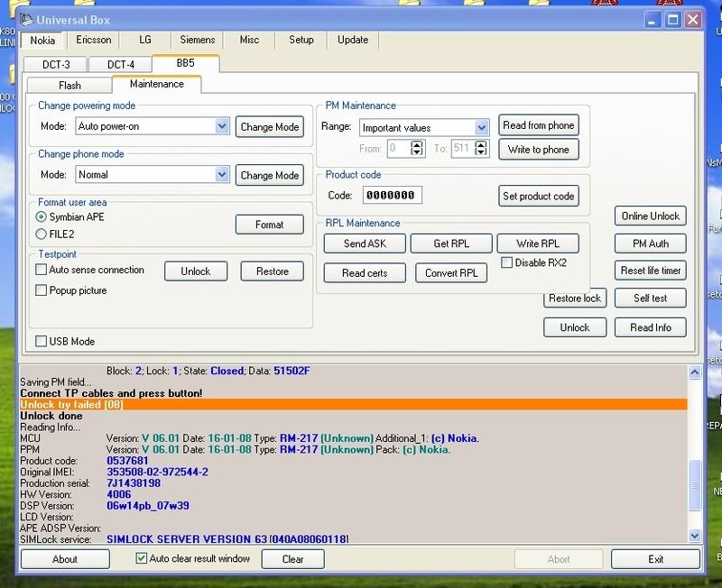Exit the Universal Box application
This screenshot has width=722, height=588.
pyautogui.click(x=656, y=559)
